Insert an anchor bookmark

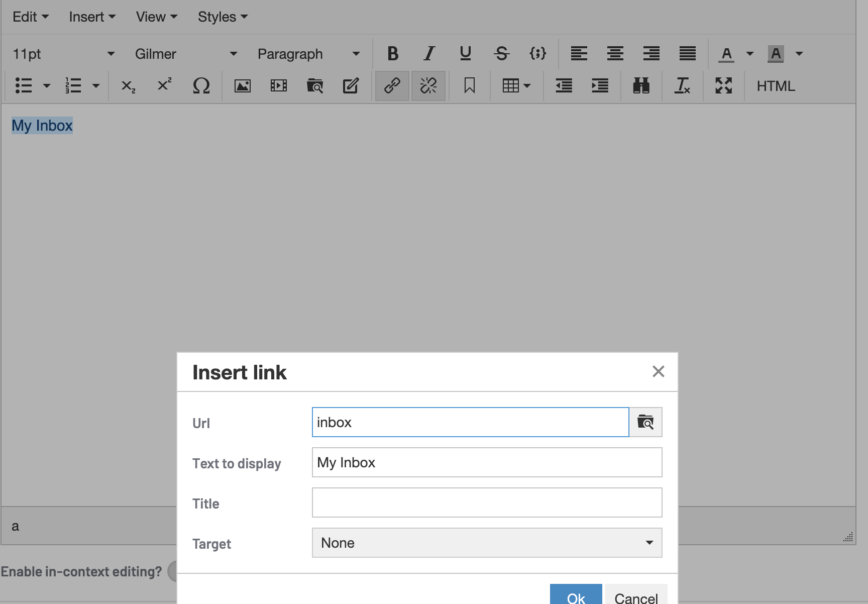[469, 86]
